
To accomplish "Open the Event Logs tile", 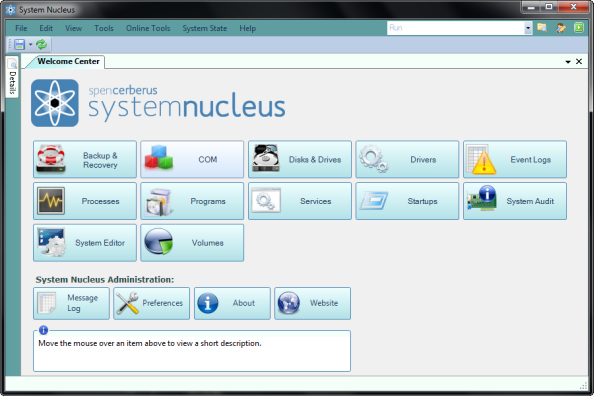I will [x=515, y=160].
